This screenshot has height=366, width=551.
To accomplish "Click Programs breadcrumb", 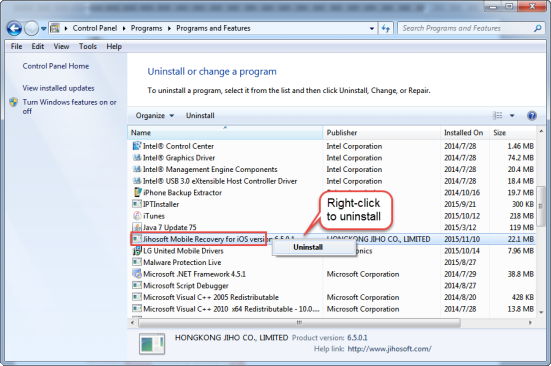I will [147, 28].
